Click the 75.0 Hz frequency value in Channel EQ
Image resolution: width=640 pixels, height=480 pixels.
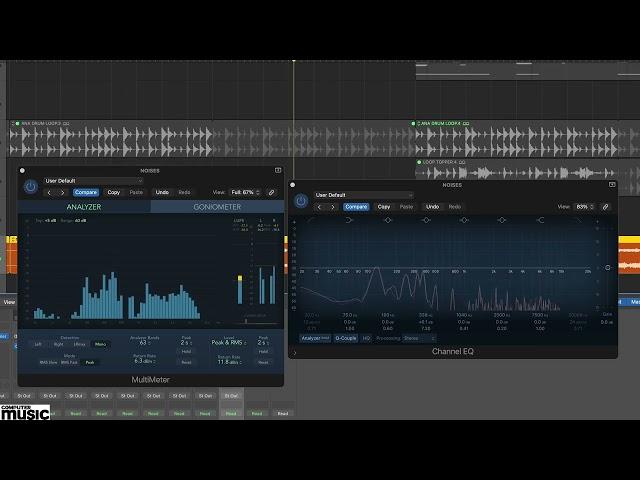(x=349, y=315)
